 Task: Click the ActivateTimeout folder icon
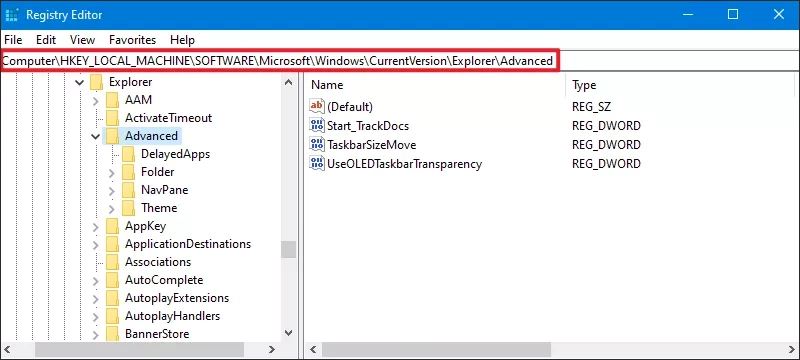click(112, 118)
